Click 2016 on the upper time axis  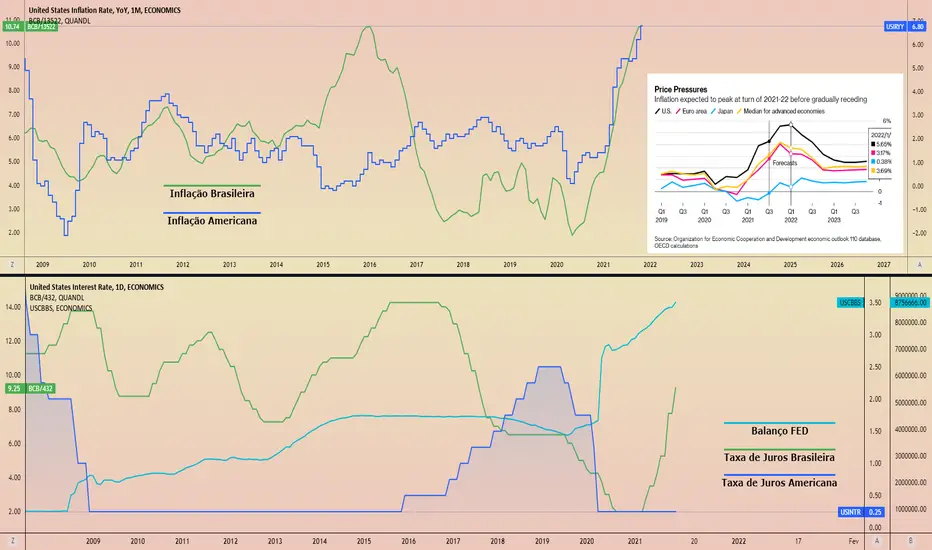pos(370,265)
